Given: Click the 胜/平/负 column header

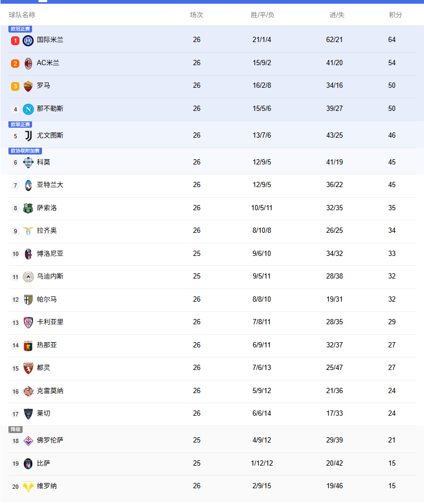Looking at the screenshot, I should [262, 15].
